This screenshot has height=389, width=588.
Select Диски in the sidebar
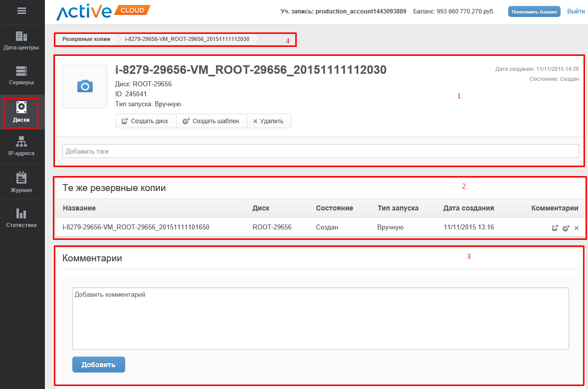pos(21,113)
